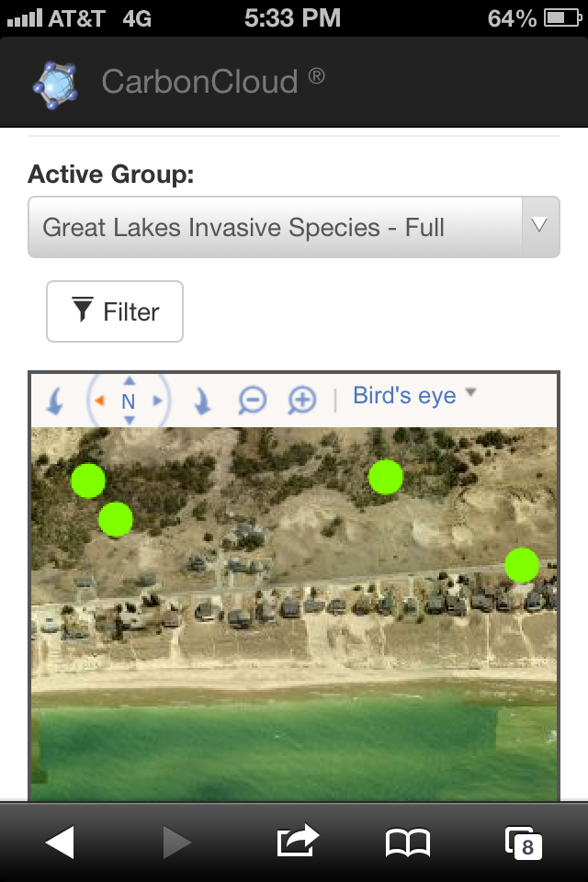Pan map east using compass right arrow
This screenshot has width=588, height=882.
[x=157, y=401]
